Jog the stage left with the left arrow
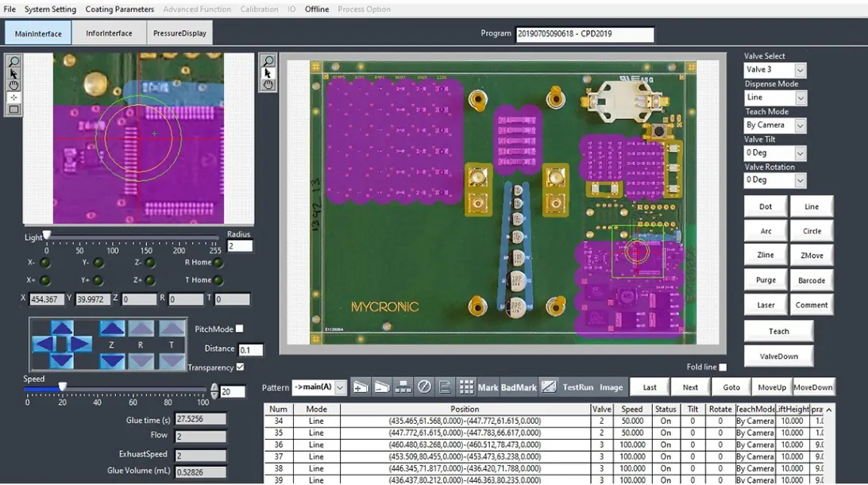The image size is (868, 485). [x=43, y=345]
